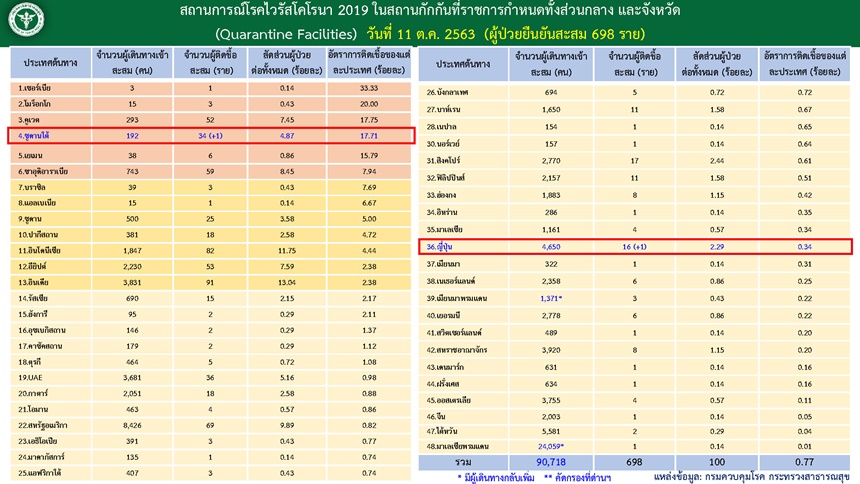Click the row '20.กาตาร์'
This screenshot has height=484, width=860.
pyautogui.click(x=210, y=393)
